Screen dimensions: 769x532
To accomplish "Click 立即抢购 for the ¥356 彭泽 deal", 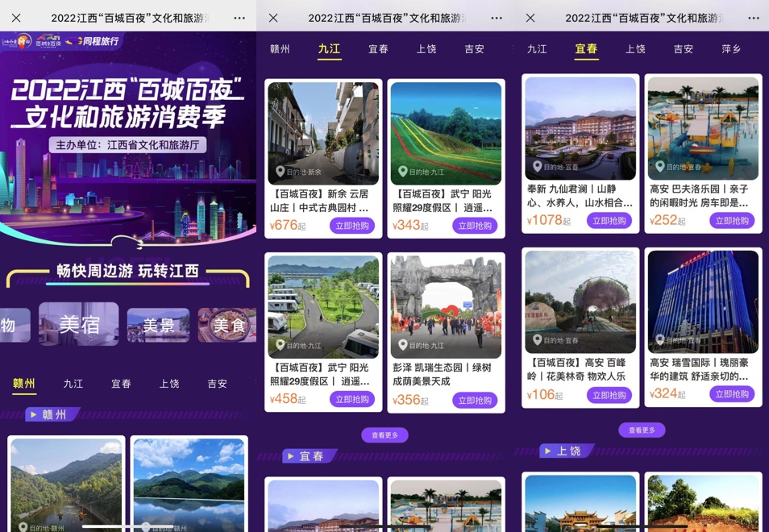I will [475, 400].
